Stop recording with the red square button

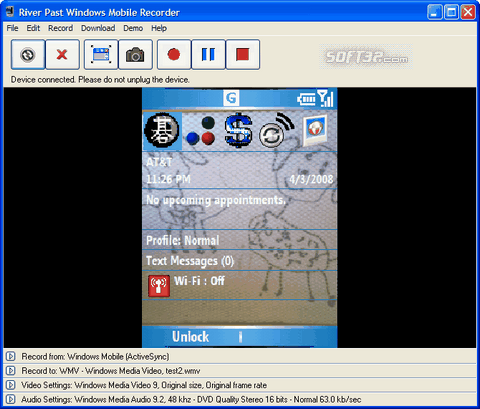(x=243, y=54)
